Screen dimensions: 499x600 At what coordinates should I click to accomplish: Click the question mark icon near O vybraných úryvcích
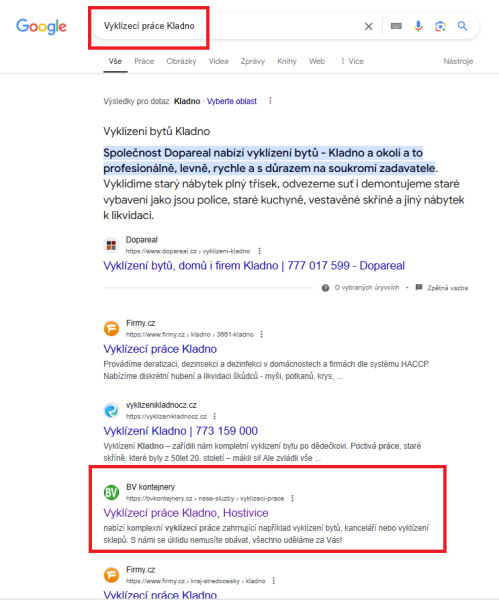coord(325,288)
